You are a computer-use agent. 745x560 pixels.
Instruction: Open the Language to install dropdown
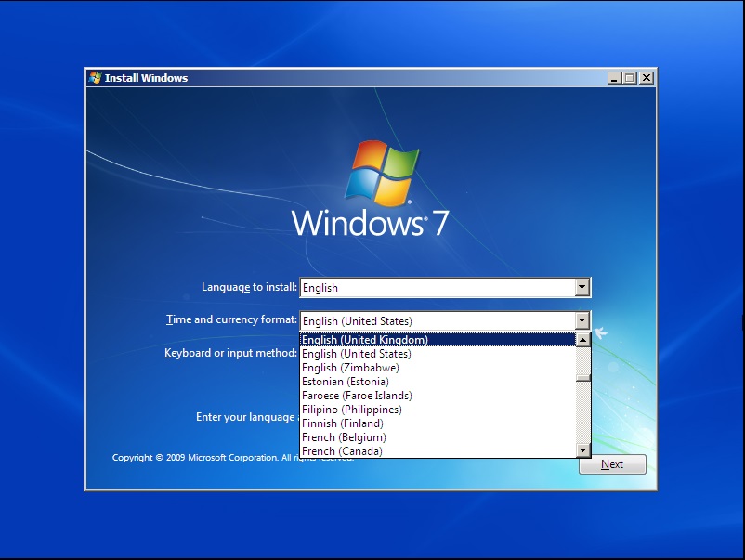(x=582, y=287)
